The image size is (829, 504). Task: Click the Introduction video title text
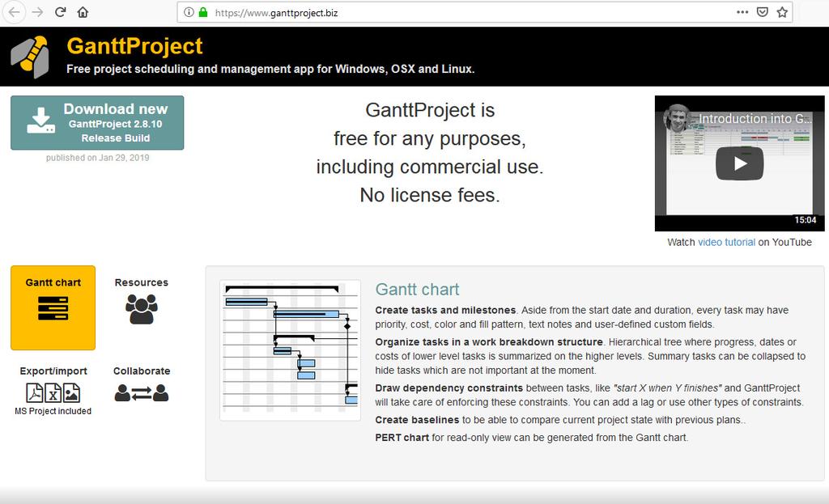coord(755,118)
